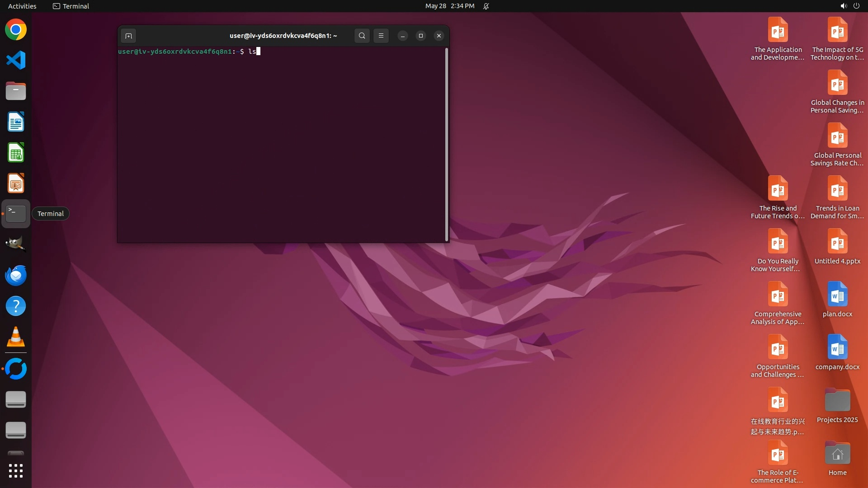This screenshot has height=488, width=868.
Task: Click the terminal vertical scrollbar
Action: [447, 144]
